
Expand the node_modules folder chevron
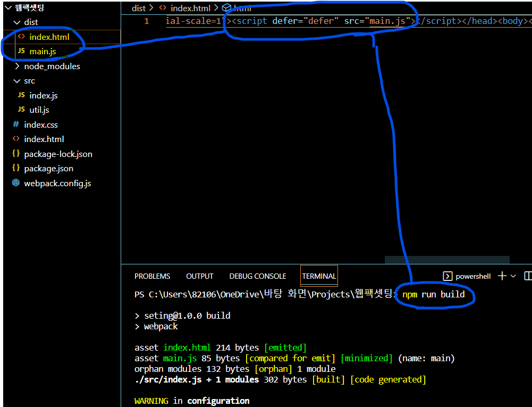tap(17, 66)
